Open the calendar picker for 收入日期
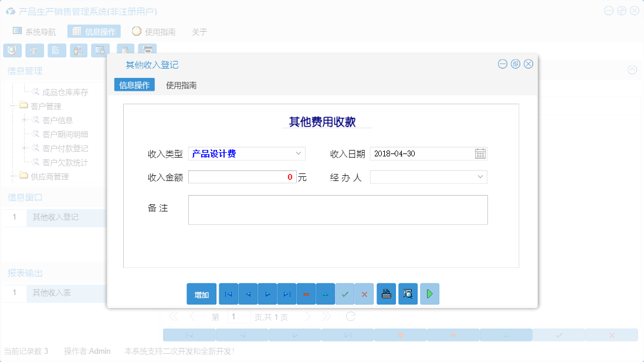644x362 pixels. point(480,153)
